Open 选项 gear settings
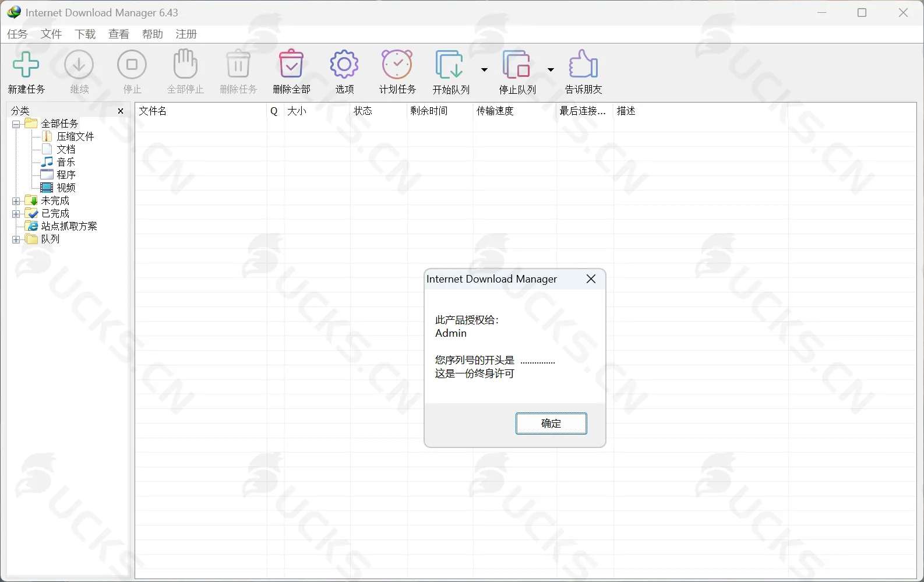This screenshot has height=582, width=924. click(344, 65)
